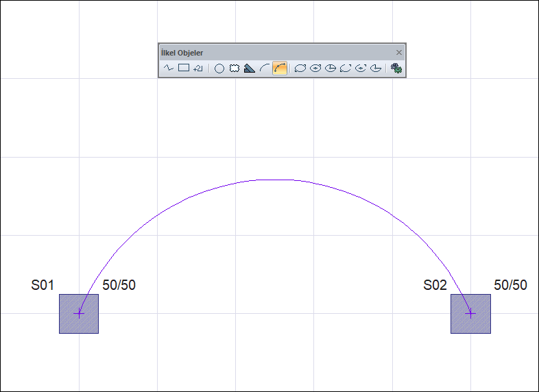Select the circle drawing tool
Viewport: 539px width, 392px height.
click(x=219, y=69)
